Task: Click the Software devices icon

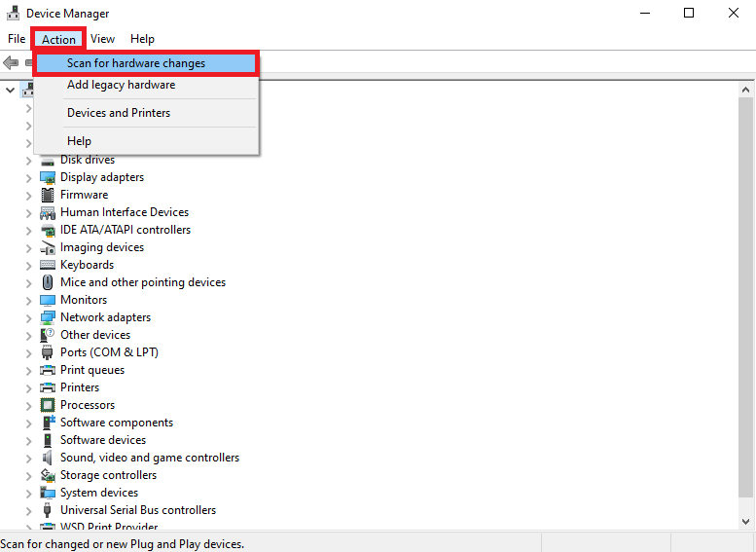Action: [48, 440]
